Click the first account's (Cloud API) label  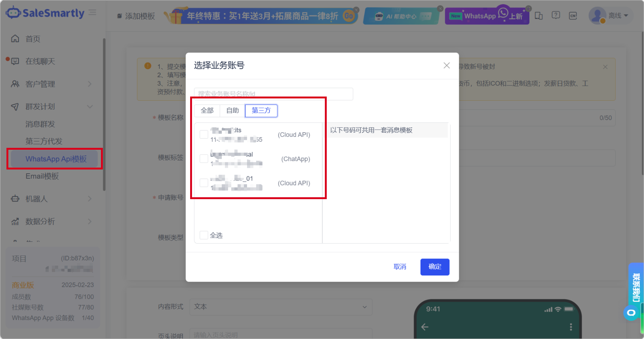(294, 135)
